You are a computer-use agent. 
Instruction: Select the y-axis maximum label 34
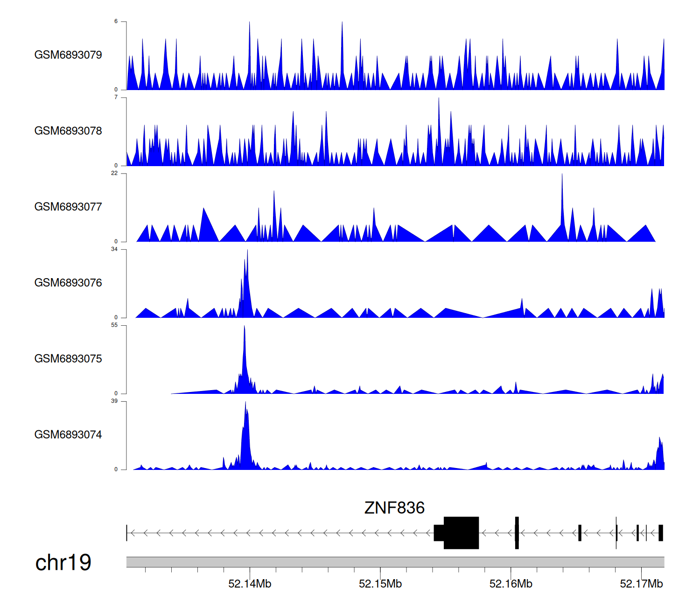click(114, 249)
